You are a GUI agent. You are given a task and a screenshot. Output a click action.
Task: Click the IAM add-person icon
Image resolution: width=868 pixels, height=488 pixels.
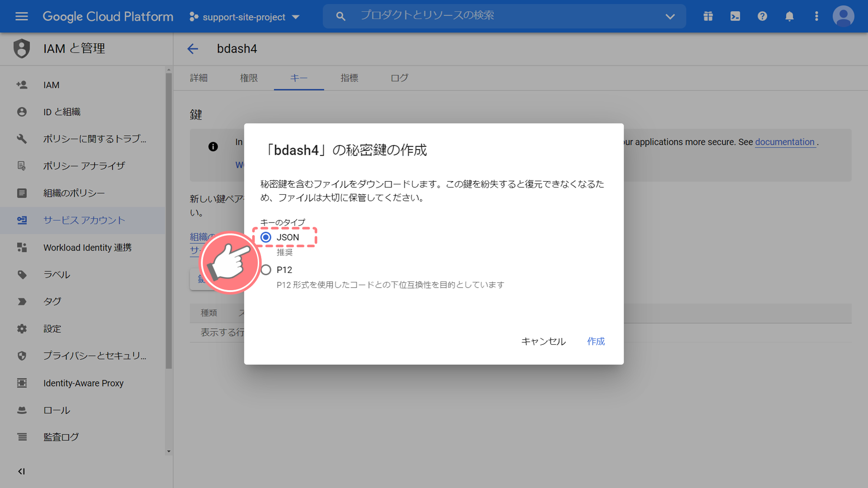[x=22, y=85]
